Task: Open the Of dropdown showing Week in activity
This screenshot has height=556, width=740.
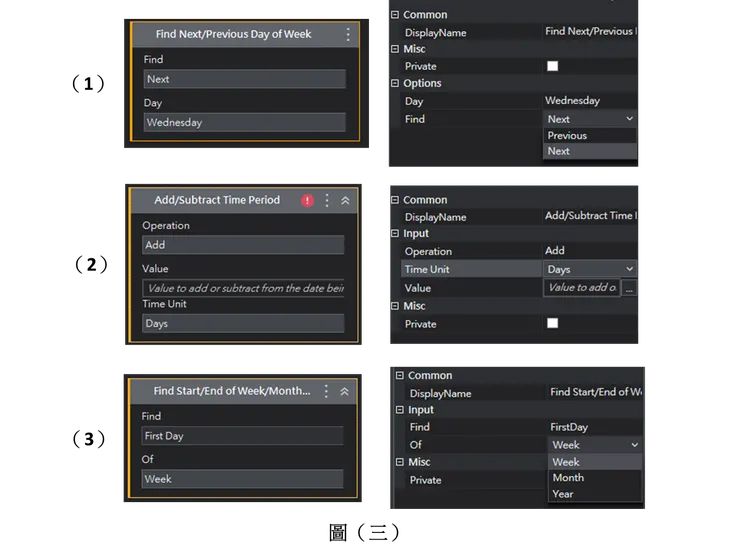Action: (242, 479)
